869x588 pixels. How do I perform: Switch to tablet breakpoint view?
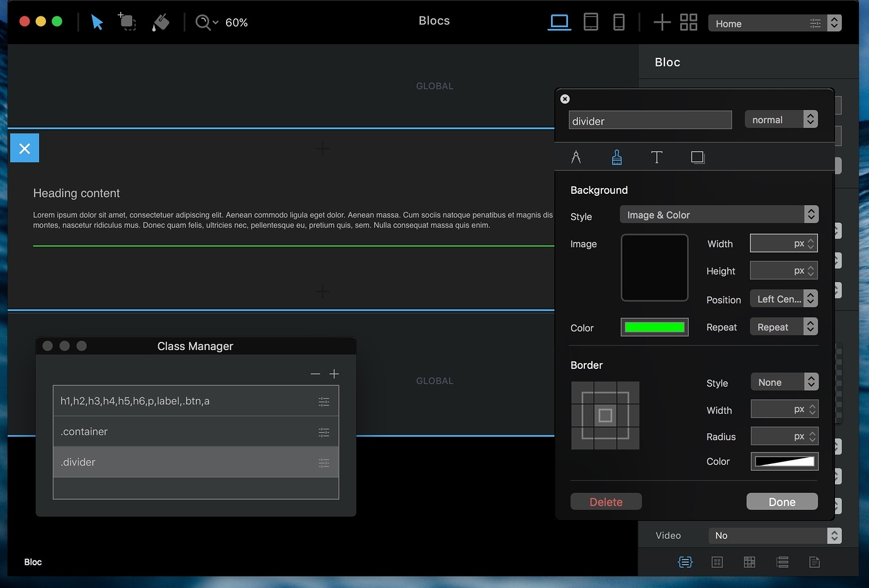click(x=591, y=21)
